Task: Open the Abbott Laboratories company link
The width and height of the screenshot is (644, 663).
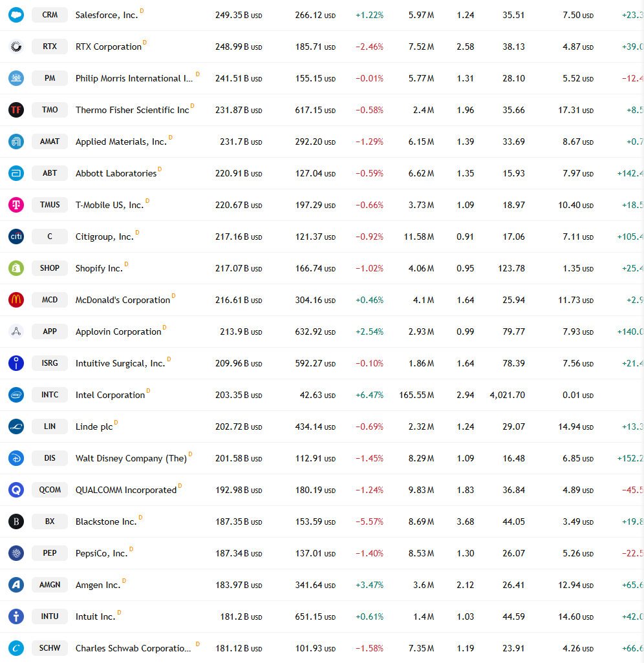Action: (116, 173)
